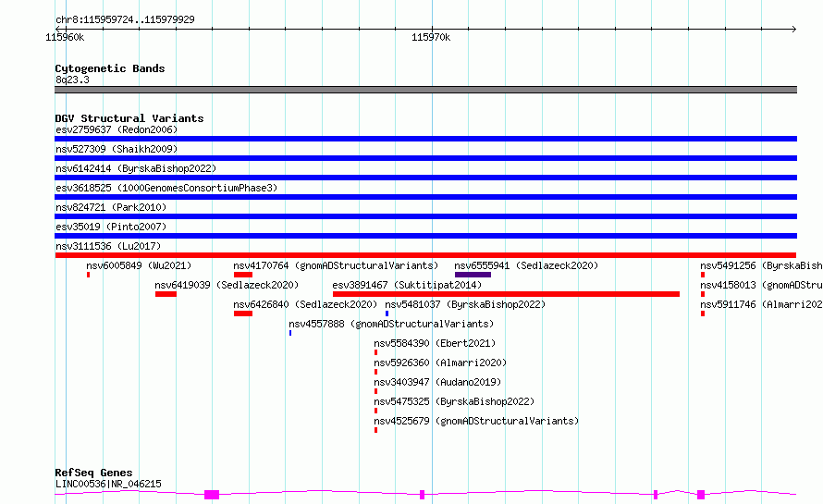Click the nsv5491256 variant label

(761, 265)
